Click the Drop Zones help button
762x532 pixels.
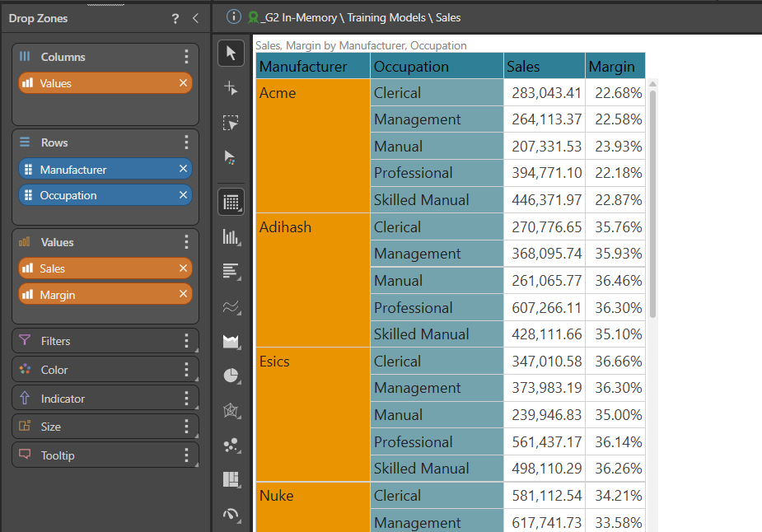[x=175, y=18]
